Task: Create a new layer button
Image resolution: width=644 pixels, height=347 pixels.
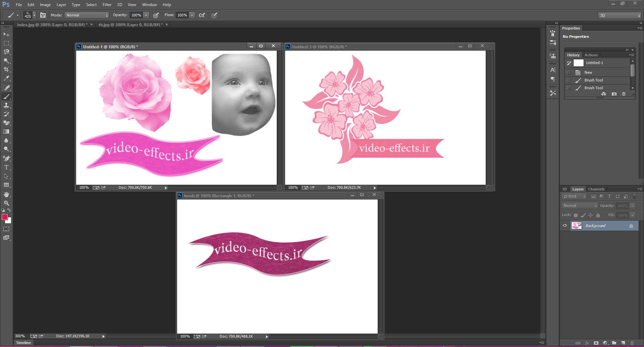Action: [623, 343]
